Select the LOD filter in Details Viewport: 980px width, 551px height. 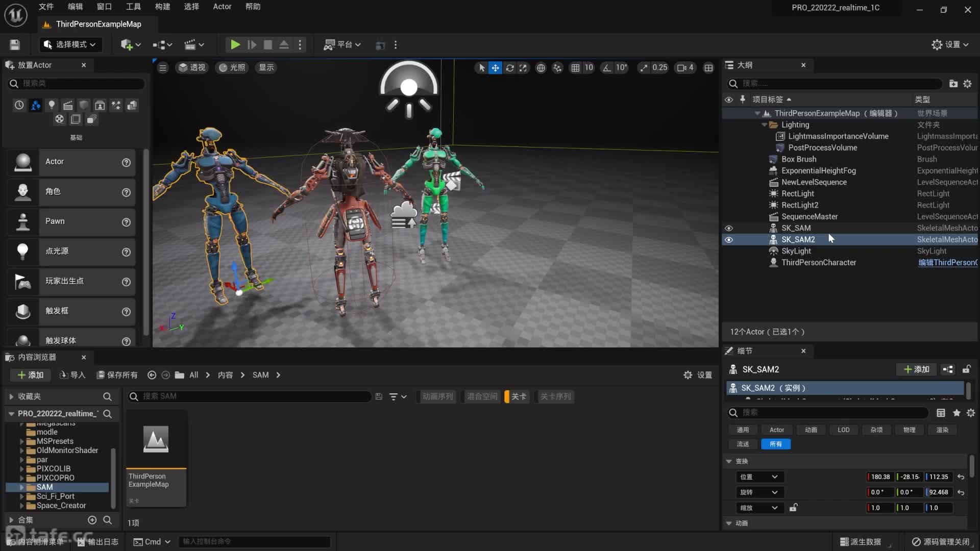[843, 430]
